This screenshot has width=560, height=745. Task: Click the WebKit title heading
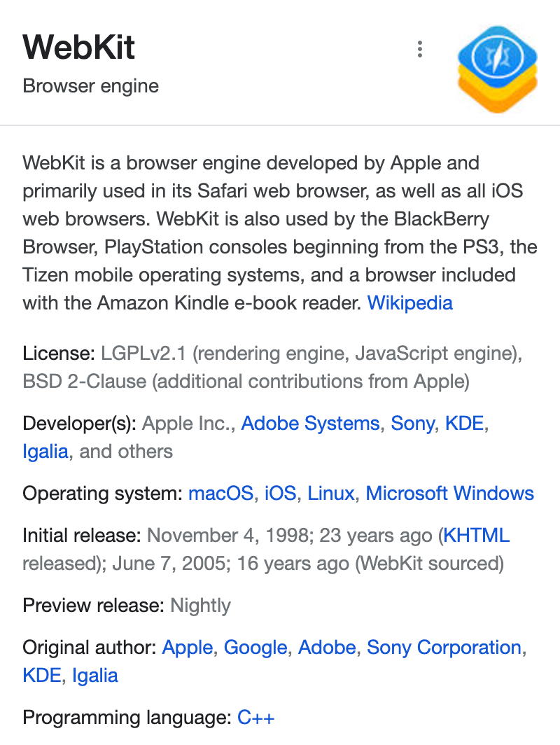(79, 47)
